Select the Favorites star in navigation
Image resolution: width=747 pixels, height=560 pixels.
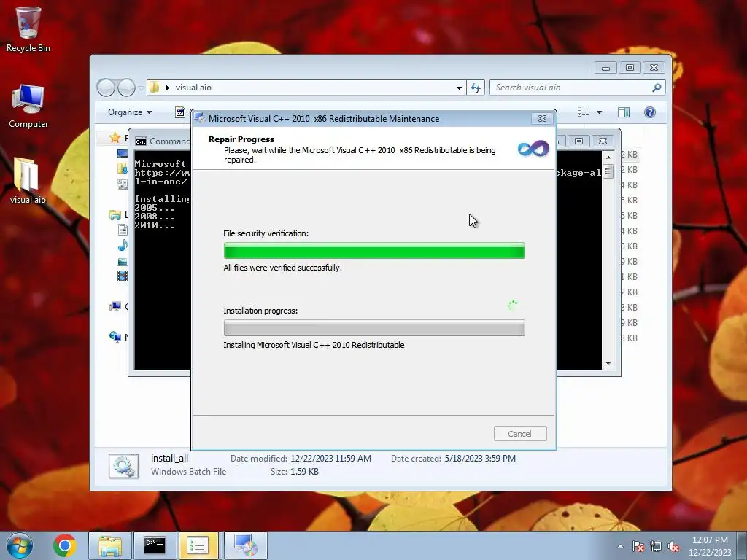pos(115,138)
